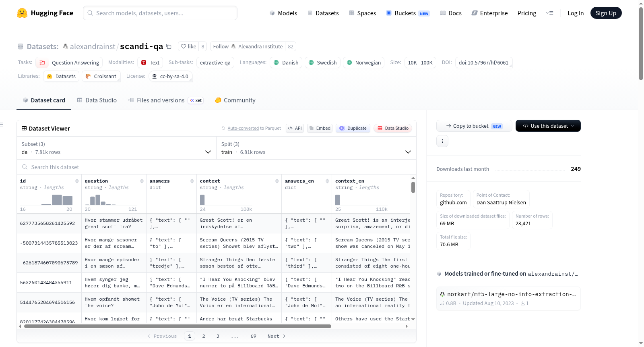Viewport: 644px width, 347px height.
Task: Open the Spaces navigation item
Action: [x=362, y=13]
